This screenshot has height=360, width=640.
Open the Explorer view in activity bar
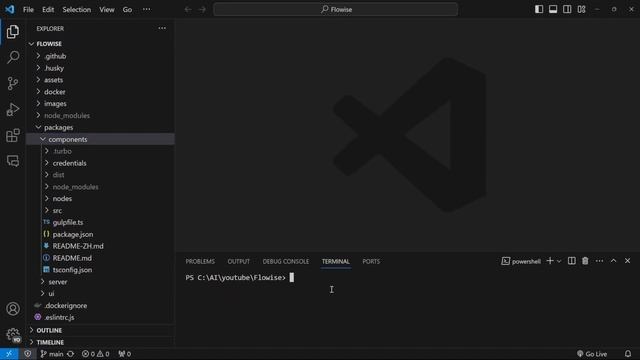(13, 31)
